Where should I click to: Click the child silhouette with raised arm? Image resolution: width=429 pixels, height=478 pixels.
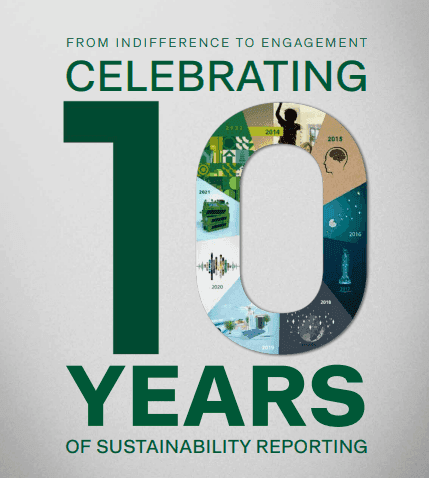point(288,124)
